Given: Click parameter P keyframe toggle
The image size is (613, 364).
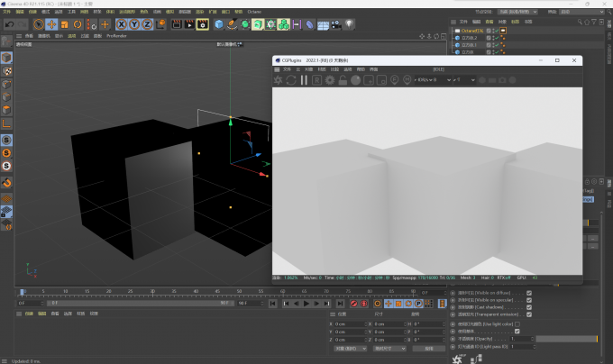Looking at the screenshot, I should tap(418, 304).
